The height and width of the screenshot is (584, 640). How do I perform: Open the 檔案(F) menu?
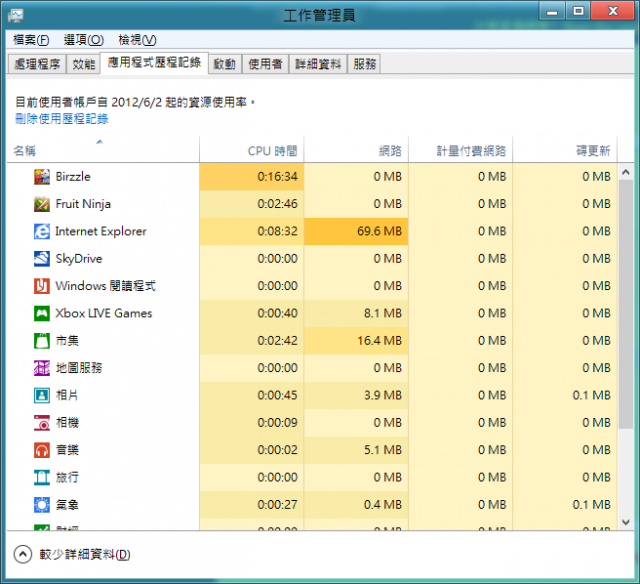coord(31,40)
